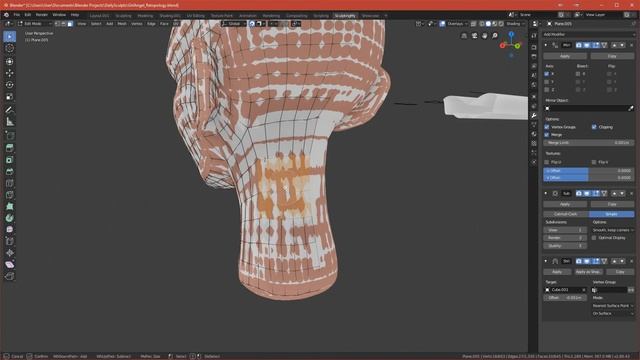
Task: Open the On Surface dropdown
Action: coord(613,313)
